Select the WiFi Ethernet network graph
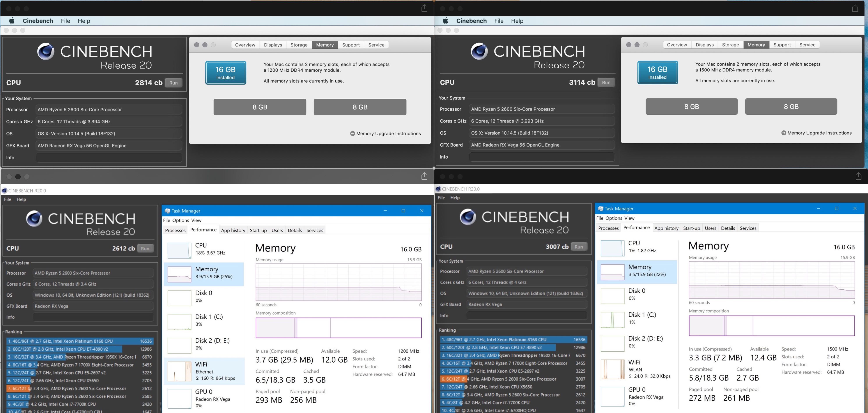 click(x=179, y=371)
